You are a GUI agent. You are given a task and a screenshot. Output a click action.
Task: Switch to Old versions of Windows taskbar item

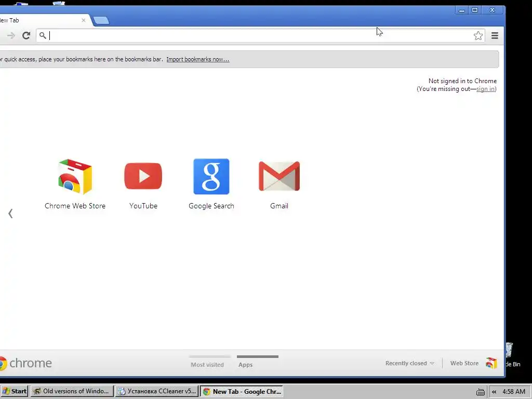click(x=72, y=391)
